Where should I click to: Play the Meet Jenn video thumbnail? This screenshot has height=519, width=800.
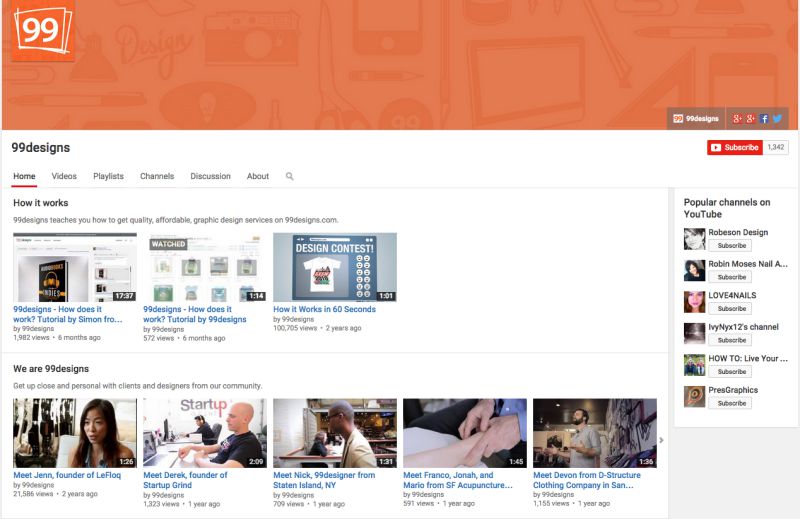pyautogui.click(x=75, y=433)
